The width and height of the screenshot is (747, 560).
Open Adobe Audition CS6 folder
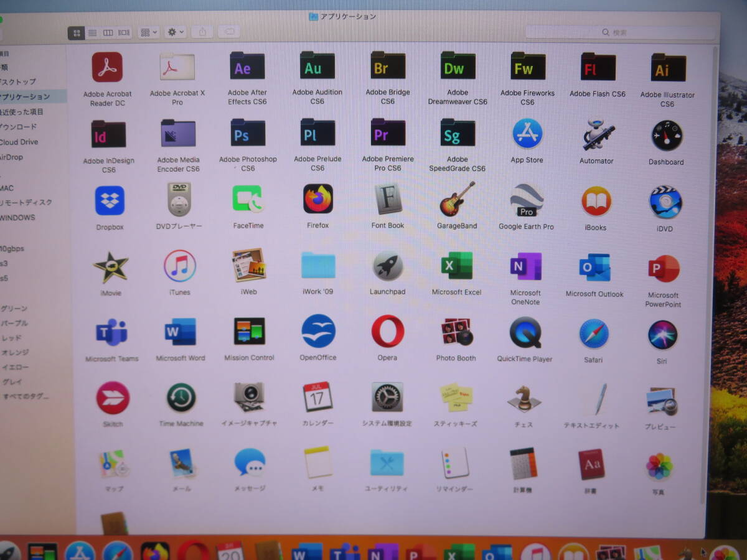[317, 65]
